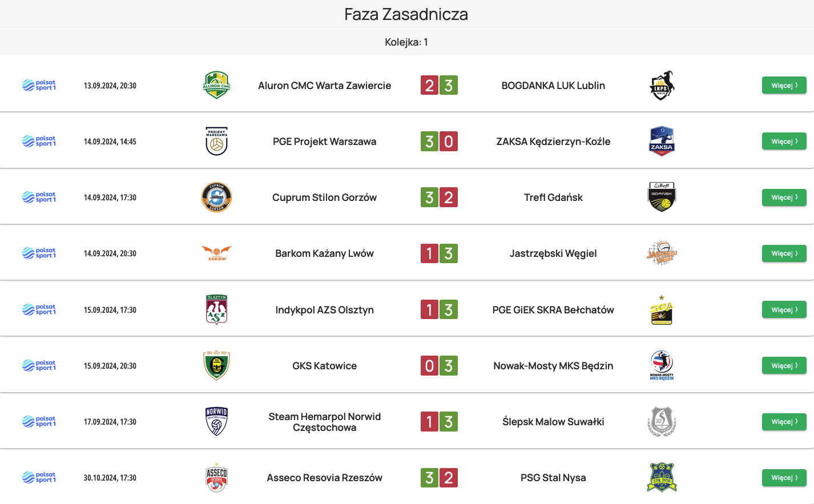Click the GKS Katowice team crest
This screenshot has height=504, width=814.
pos(216,366)
